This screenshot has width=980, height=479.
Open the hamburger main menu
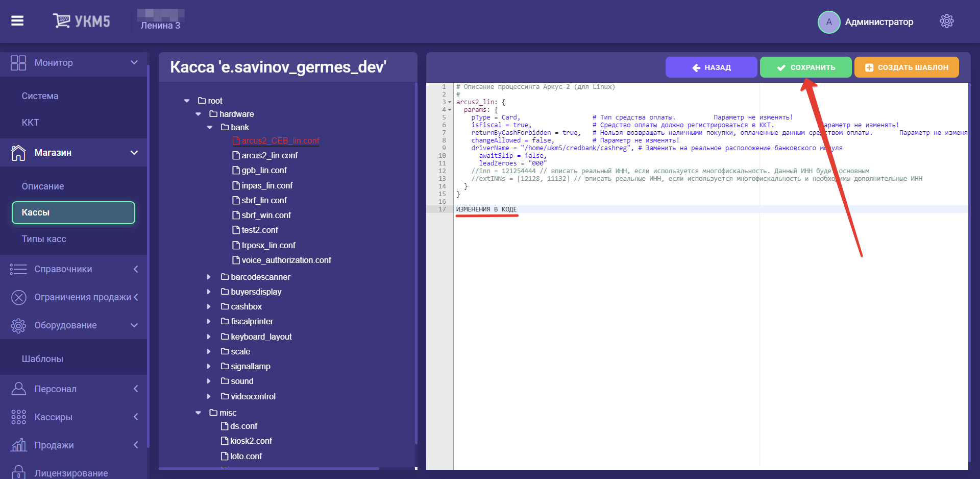click(x=17, y=21)
